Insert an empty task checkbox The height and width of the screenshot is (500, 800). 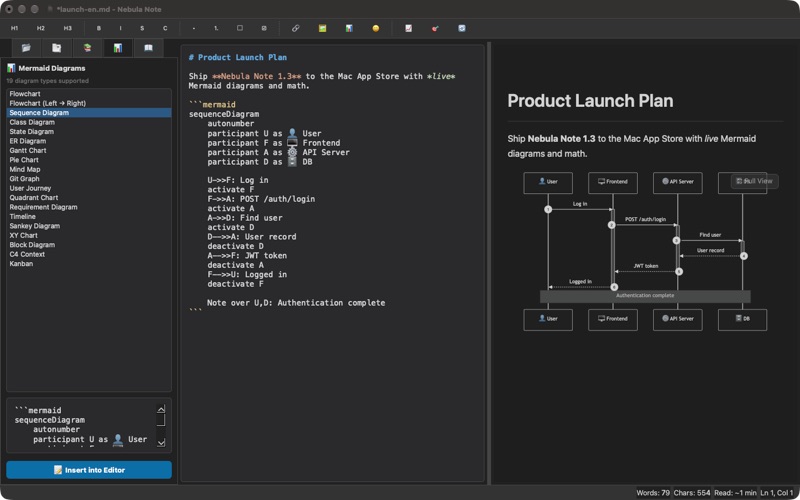coord(240,29)
